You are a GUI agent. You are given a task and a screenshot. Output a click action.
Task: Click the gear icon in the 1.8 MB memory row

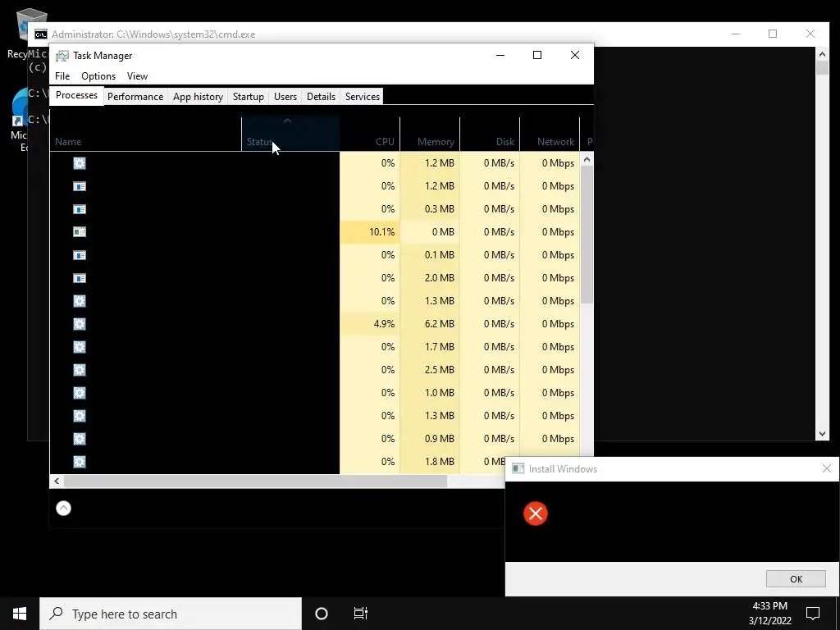click(x=80, y=462)
